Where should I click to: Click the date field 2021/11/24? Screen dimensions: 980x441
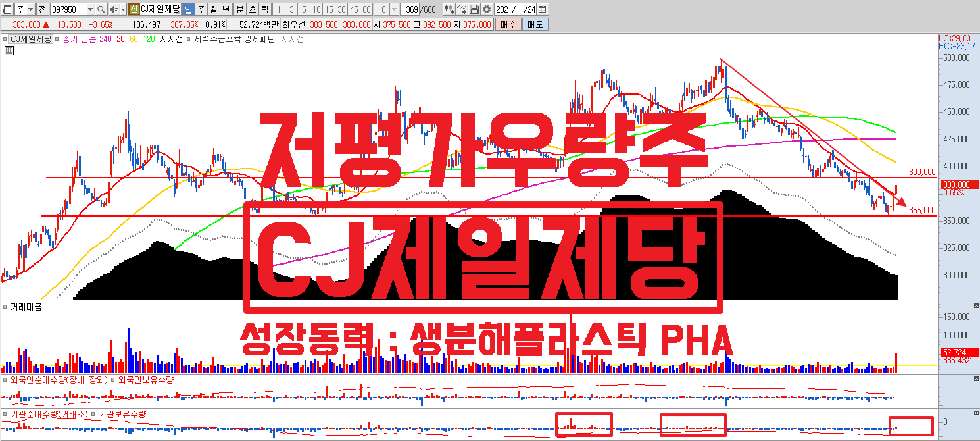[x=515, y=9]
